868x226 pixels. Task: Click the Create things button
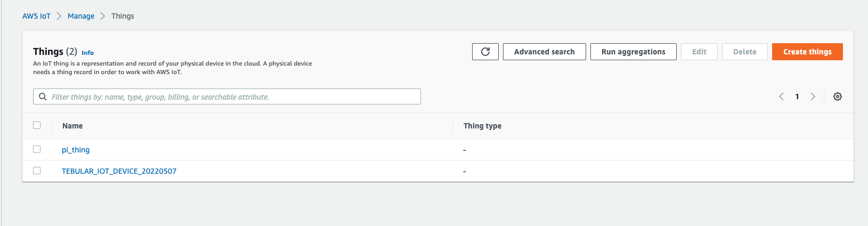[x=807, y=52]
